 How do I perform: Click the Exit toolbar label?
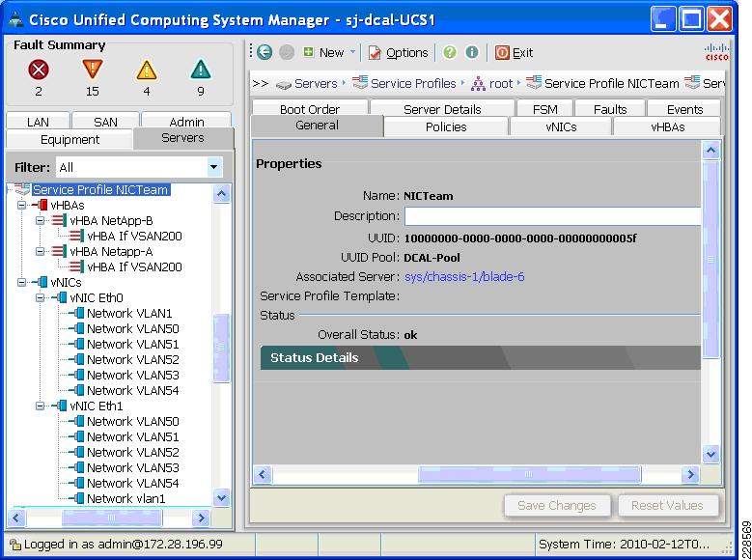(523, 53)
